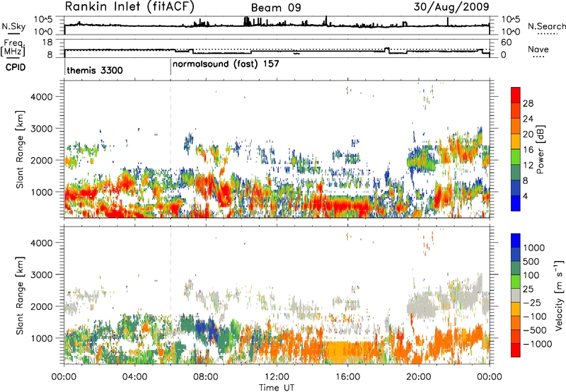Click the 'Velocity [m s-1]' colorbar label
This screenshot has width=566, height=392.
point(559,295)
